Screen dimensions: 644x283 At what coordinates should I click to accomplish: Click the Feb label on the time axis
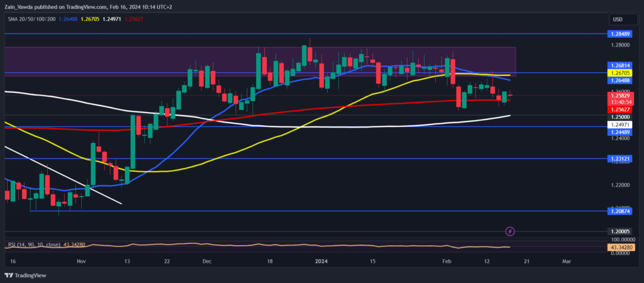pos(447,260)
